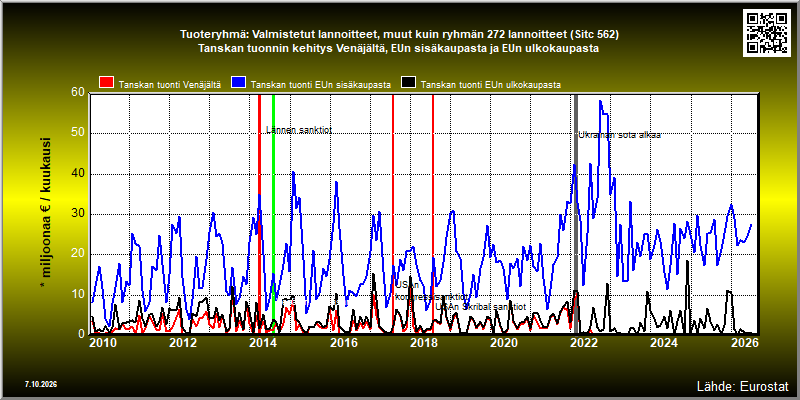Click the blue legend swatch for EUn sisäkaupasta
The image size is (800, 400).
(238, 83)
